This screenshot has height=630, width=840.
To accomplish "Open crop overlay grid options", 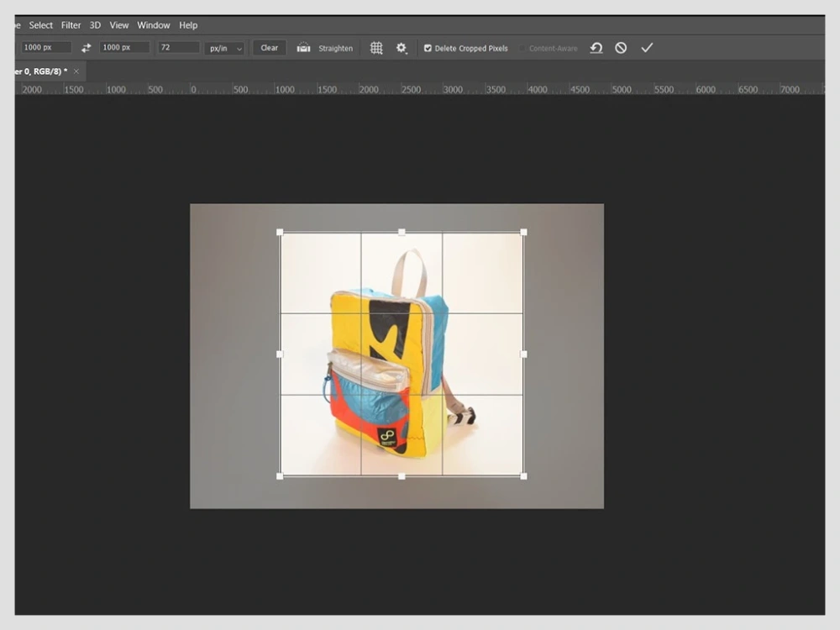I will [376, 48].
